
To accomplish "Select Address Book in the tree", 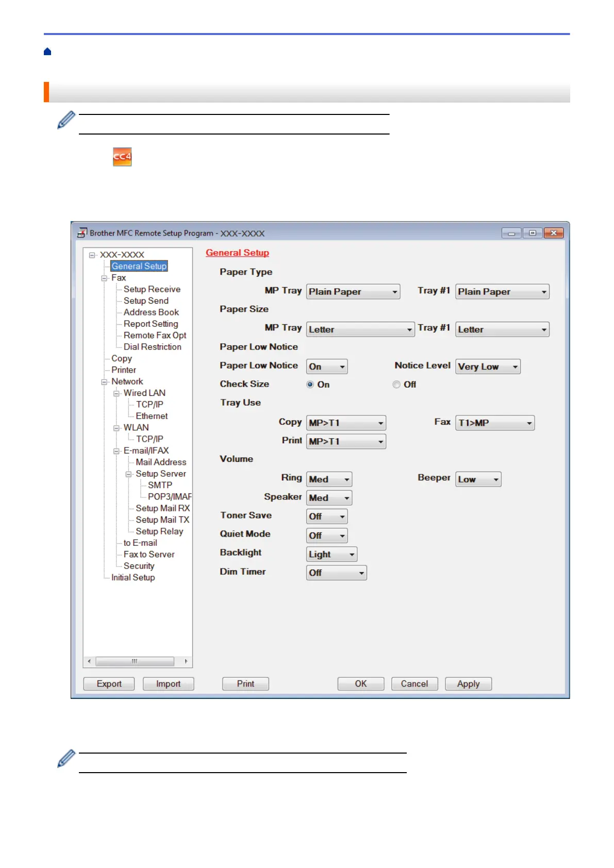I will click(x=151, y=312).
